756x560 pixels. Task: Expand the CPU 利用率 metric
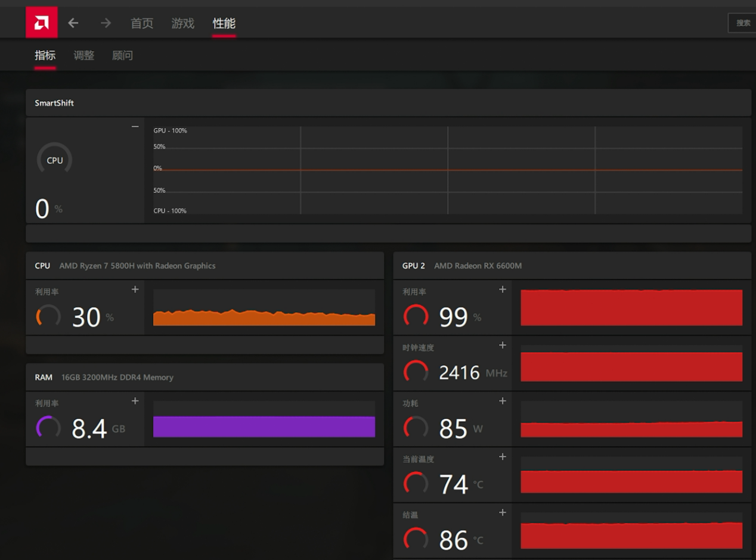(x=135, y=290)
